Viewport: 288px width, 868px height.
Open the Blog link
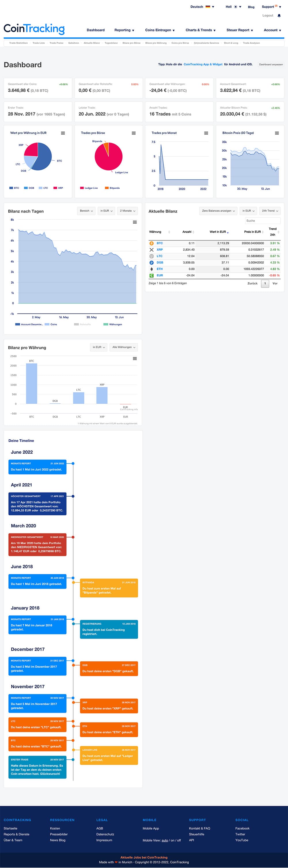pyautogui.click(x=251, y=7)
